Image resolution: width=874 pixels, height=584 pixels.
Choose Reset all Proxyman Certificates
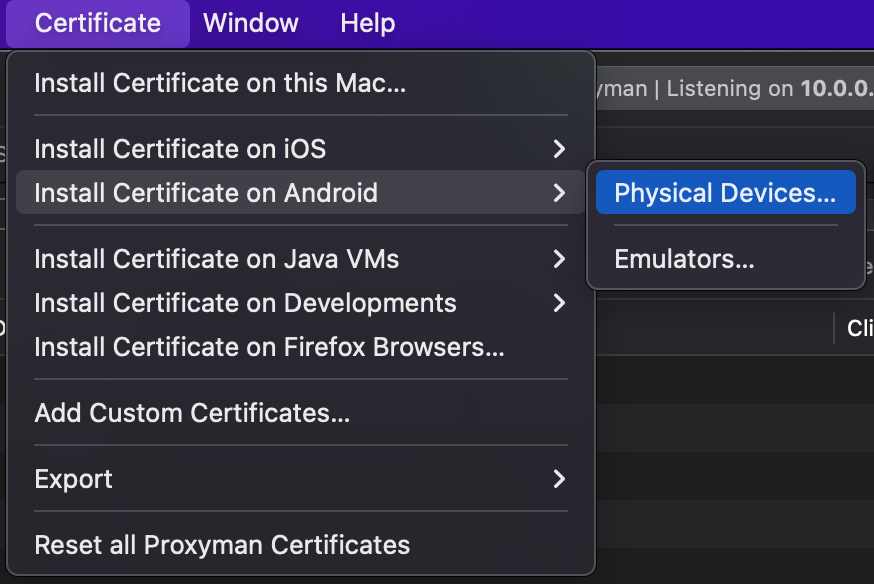(300, 545)
